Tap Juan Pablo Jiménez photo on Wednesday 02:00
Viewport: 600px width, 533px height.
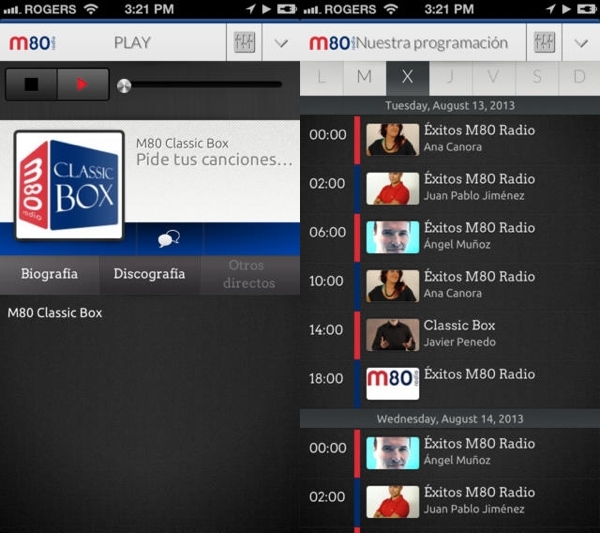[392, 502]
